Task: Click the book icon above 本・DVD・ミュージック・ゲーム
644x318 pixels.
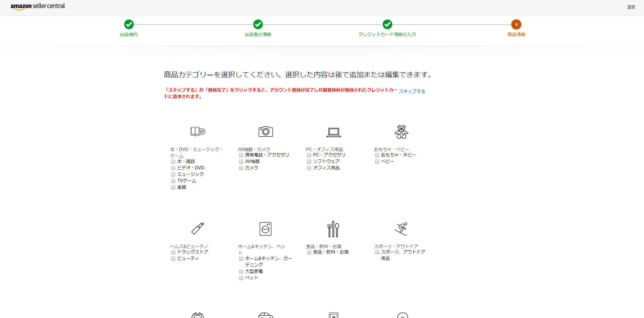Action: click(x=197, y=132)
